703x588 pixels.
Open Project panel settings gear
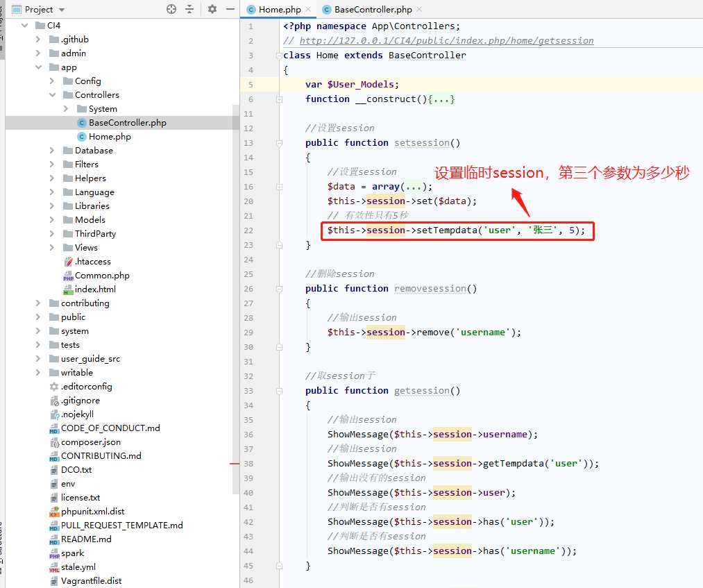click(212, 9)
